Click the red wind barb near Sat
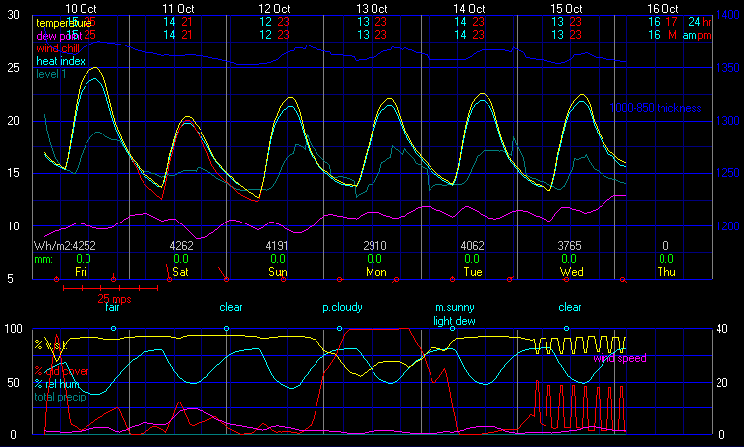 [168, 271]
